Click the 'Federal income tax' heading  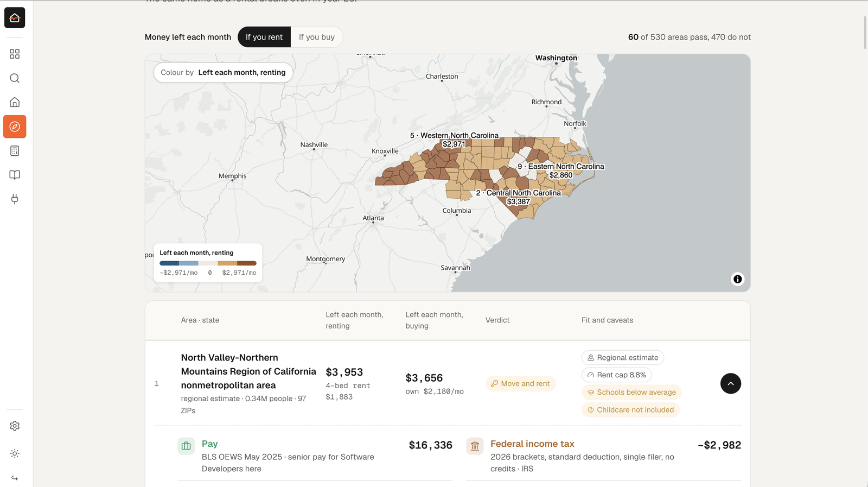coord(532,444)
